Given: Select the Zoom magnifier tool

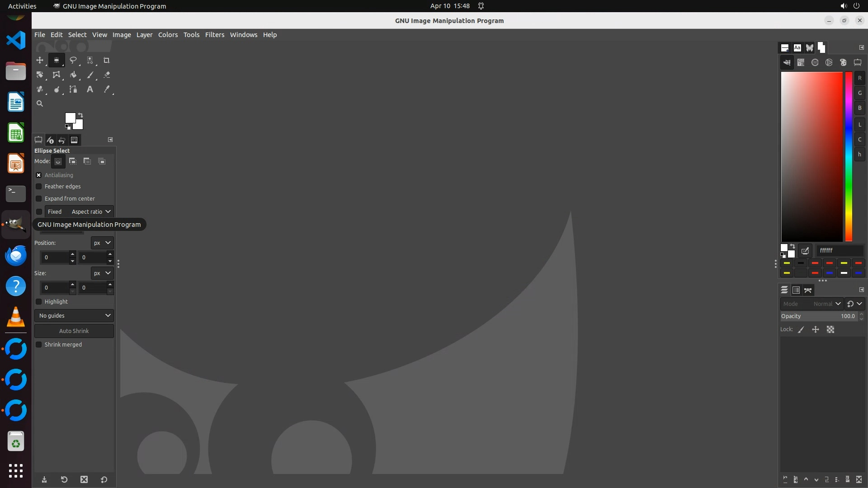Looking at the screenshot, I should coord(40,103).
